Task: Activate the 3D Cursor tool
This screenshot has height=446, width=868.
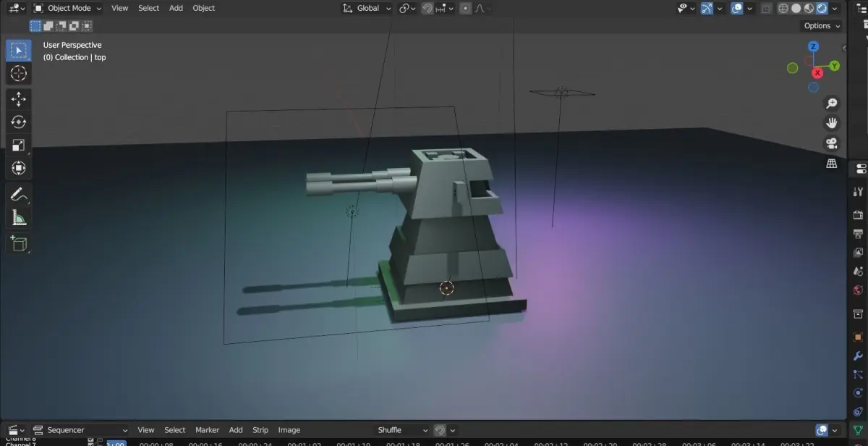Action: coord(18,73)
